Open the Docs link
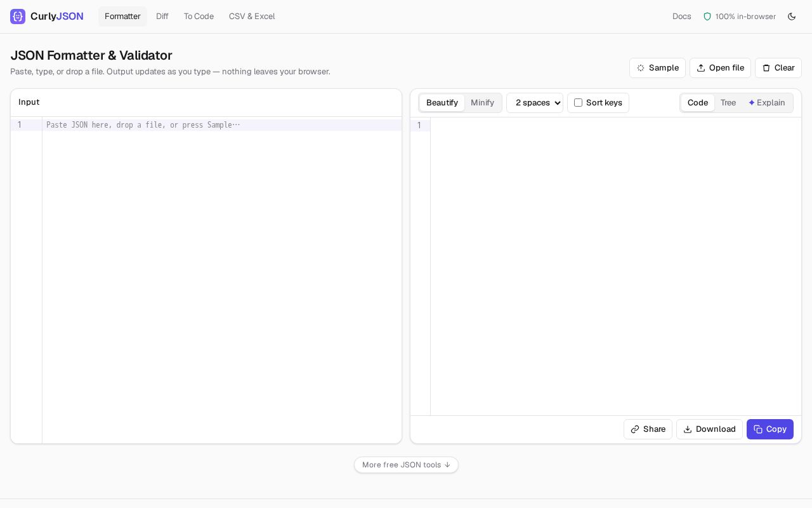This screenshot has width=812, height=508. tap(682, 17)
